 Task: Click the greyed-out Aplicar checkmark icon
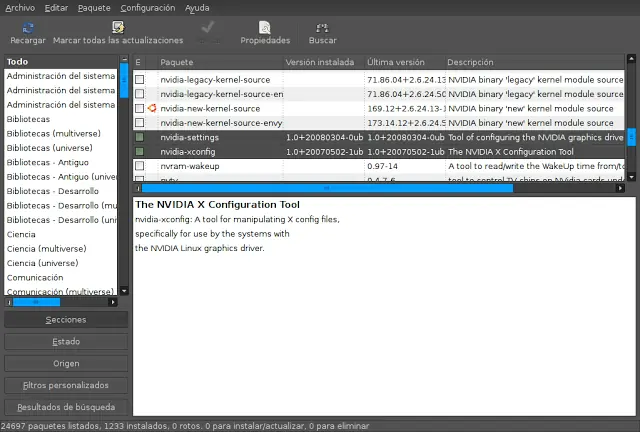tap(208, 27)
